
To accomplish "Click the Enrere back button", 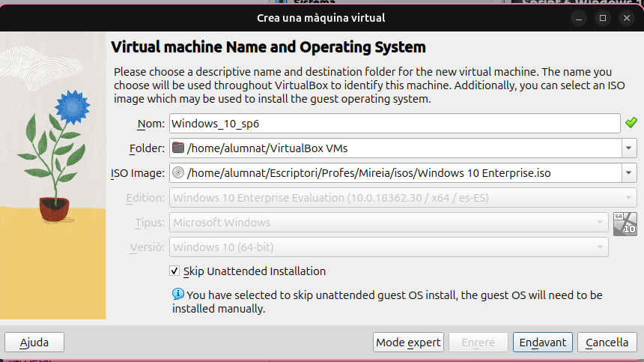I will pyautogui.click(x=478, y=343).
